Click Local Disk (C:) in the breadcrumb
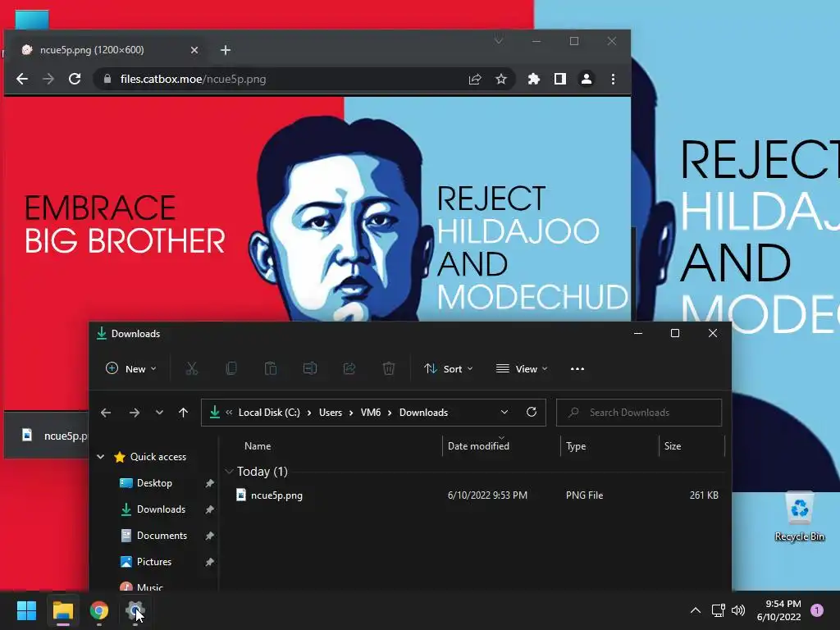The image size is (840, 630). (269, 413)
